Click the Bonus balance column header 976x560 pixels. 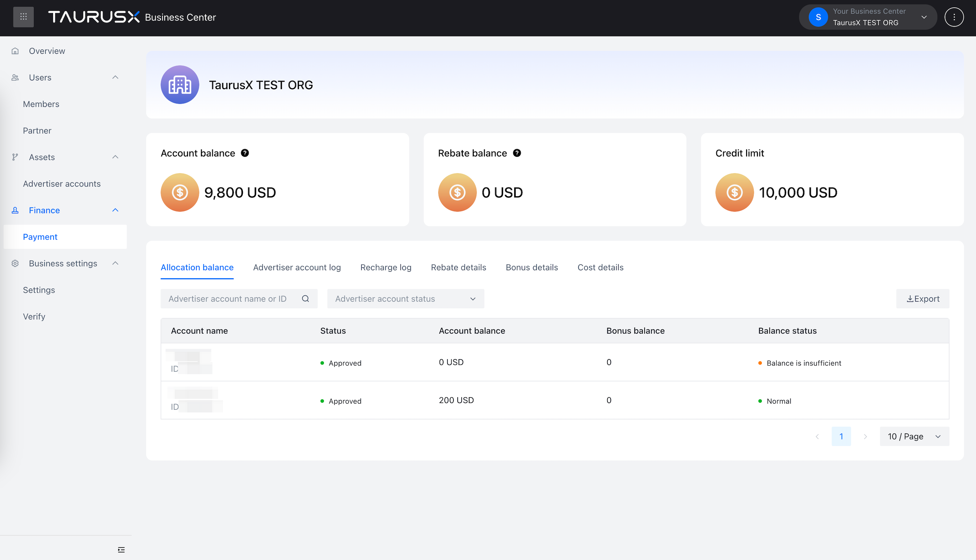635,331
